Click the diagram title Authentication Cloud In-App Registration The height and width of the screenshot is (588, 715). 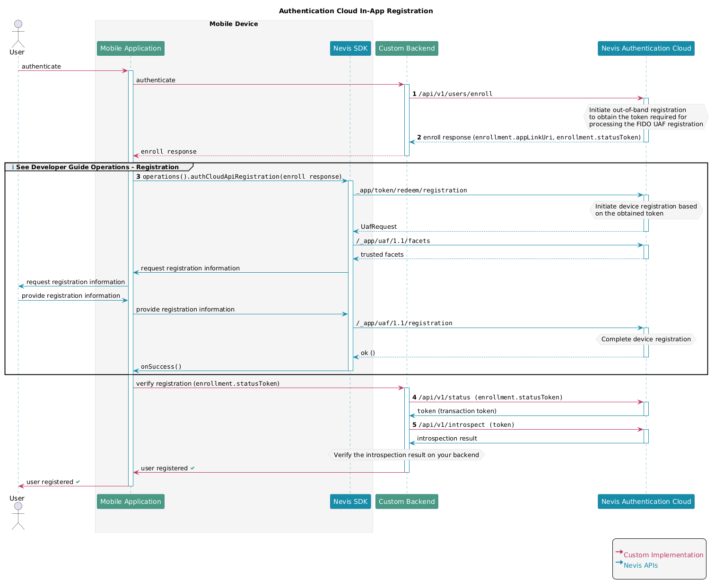pyautogui.click(x=356, y=11)
